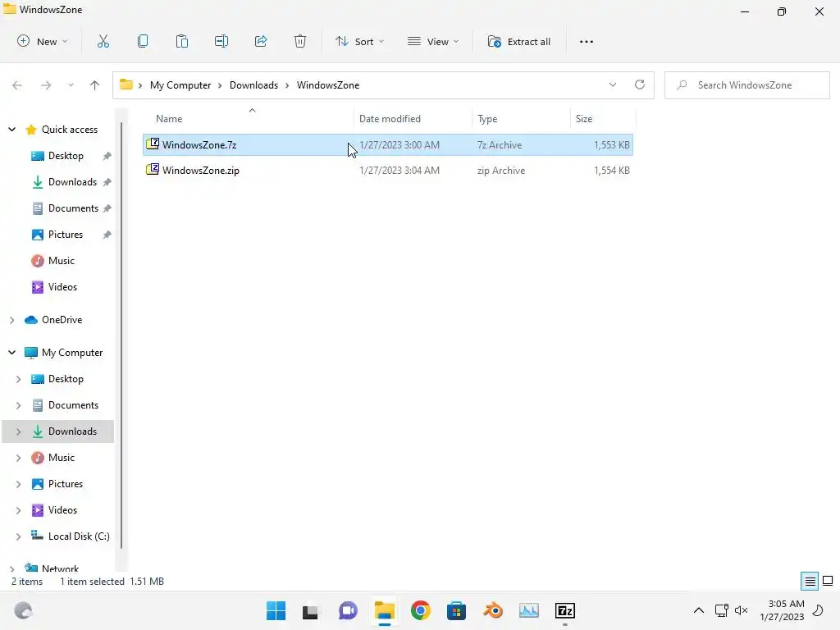
Task: Open the weather widget on taskbar
Action: coord(23,610)
